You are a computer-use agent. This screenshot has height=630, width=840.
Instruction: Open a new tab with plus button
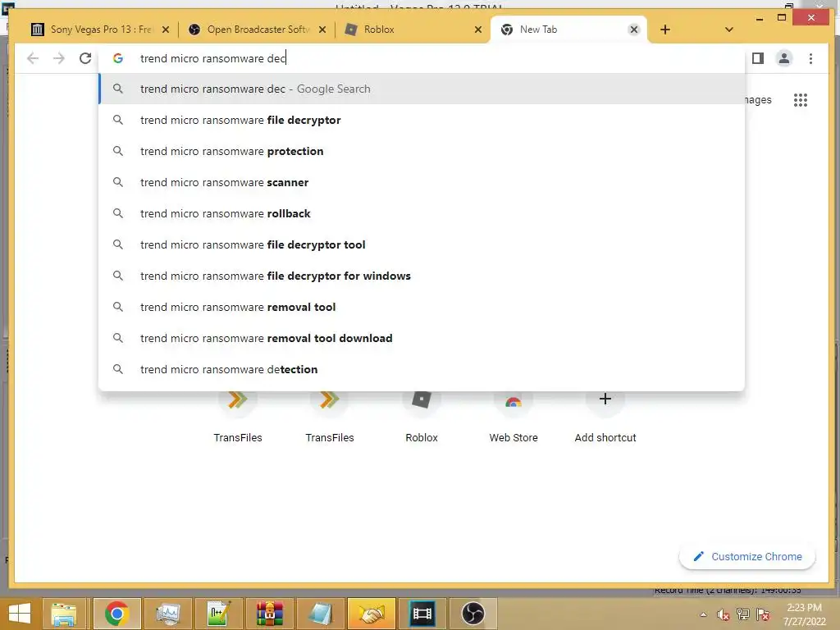tap(664, 30)
